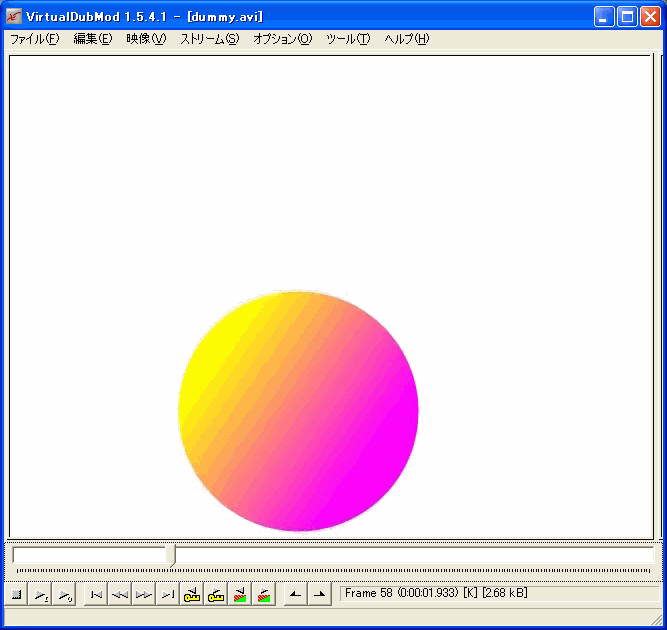Click the next scene detection icon
The height and width of the screenshot is (630, 667).
[x=264, y=594]
